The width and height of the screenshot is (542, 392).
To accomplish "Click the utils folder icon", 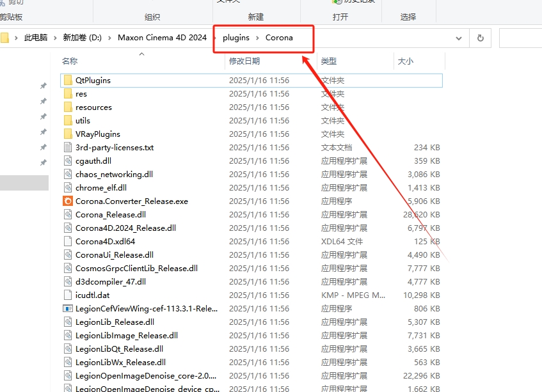I will [x=68, y=120].
